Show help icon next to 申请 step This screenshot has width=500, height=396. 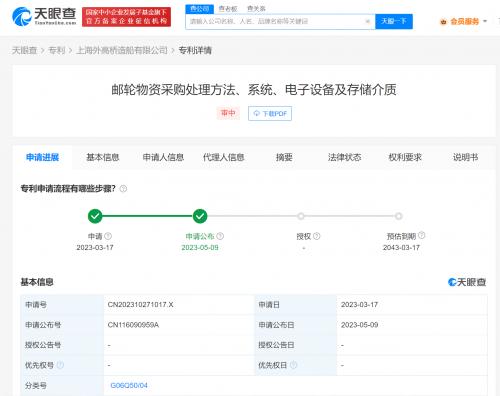pos(108,236)
